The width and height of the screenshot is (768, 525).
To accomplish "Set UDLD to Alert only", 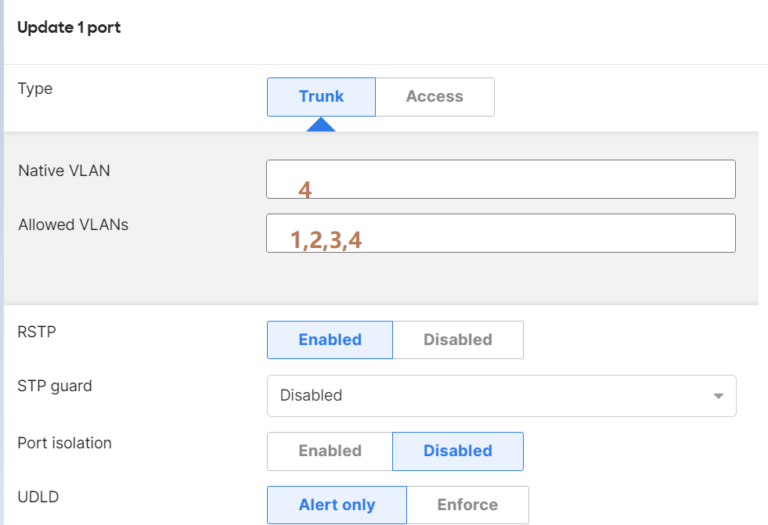I will (337, 505).
